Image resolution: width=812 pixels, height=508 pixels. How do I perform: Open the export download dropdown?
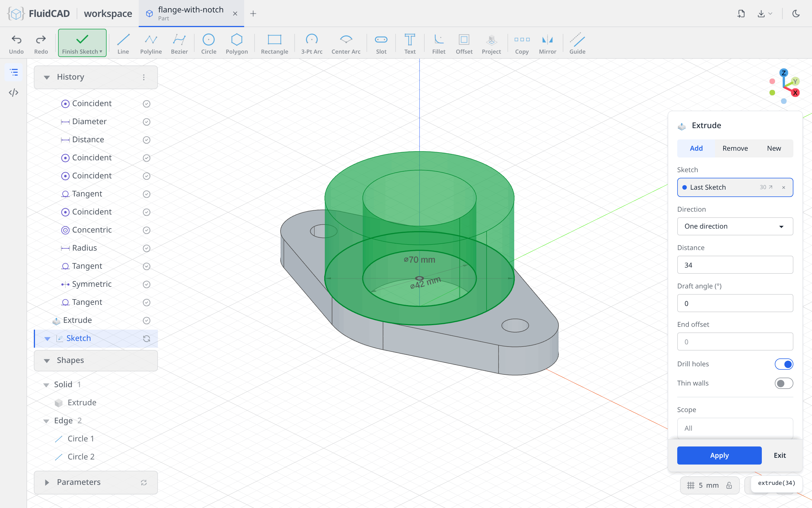tap(765, 14)
